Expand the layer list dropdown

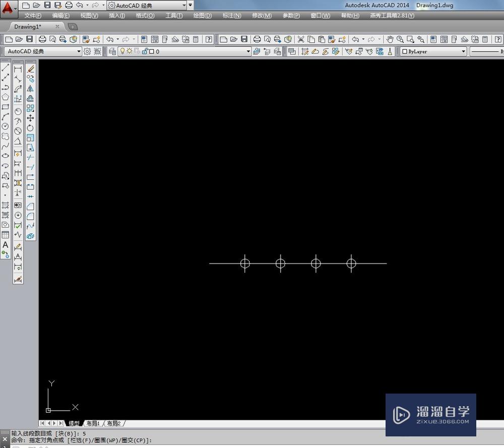(248, 51)
